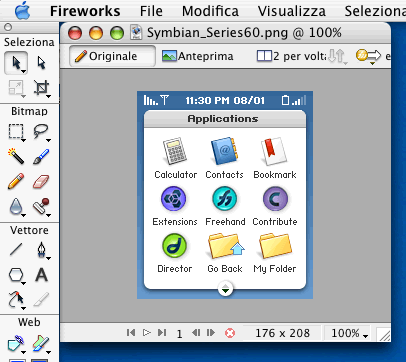Click the Contribute icon on canvas
This screenshot has height=362, width=406.
[275, 199]
